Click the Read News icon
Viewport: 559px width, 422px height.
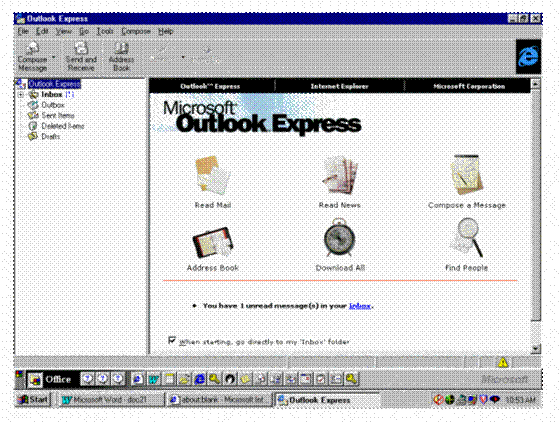pos(340,176)
